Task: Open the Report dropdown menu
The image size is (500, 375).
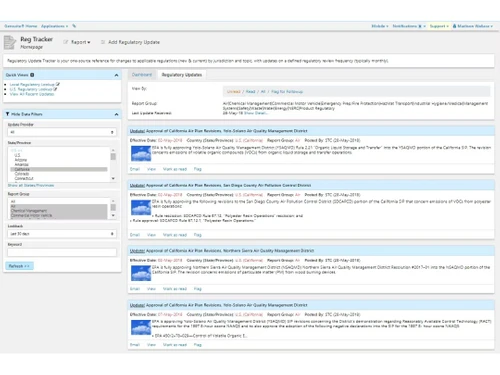Action: pyautogui.click(x=80, y=42)
